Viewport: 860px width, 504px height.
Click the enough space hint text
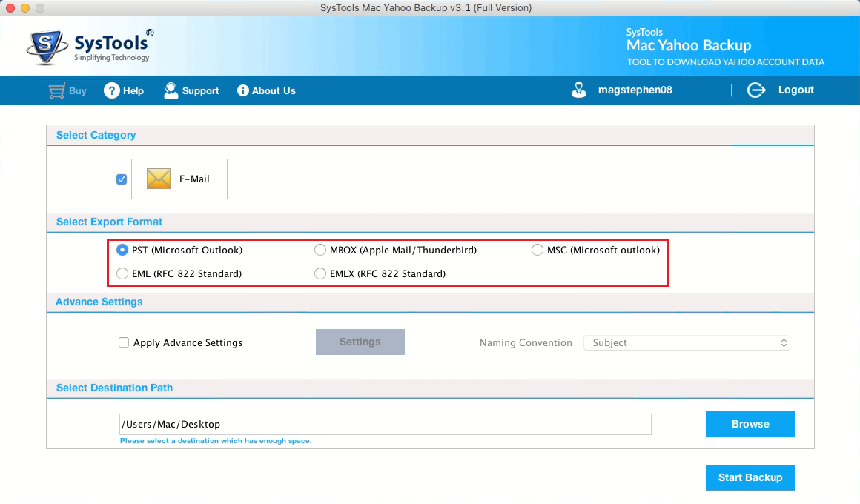pyautogui.click(x=216, y=441)
